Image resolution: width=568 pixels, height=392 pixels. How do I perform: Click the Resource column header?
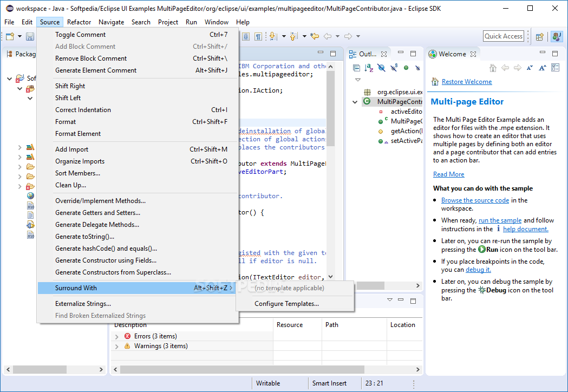click(x=297, y=325)
